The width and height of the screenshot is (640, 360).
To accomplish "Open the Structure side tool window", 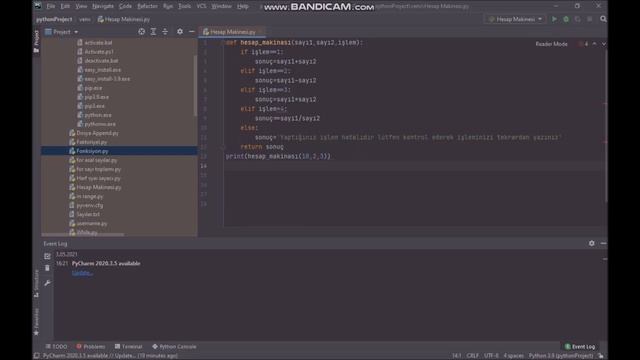I will coord(36,283).
